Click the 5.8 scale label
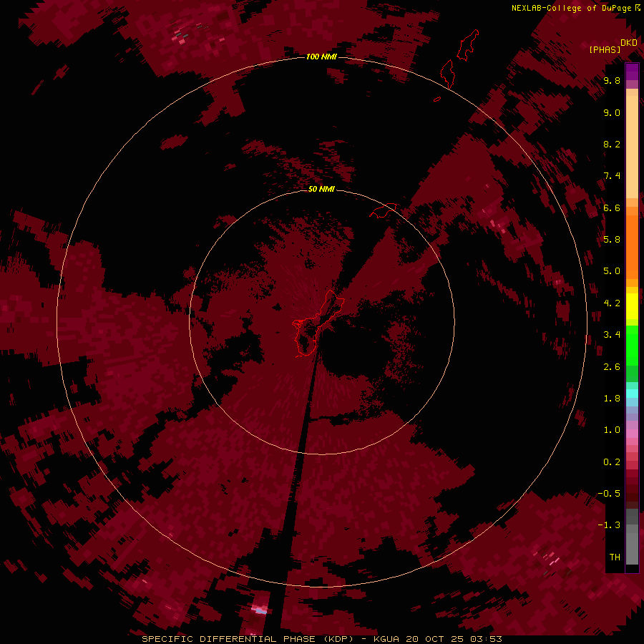Screen dimensions: 644x644 612,240
